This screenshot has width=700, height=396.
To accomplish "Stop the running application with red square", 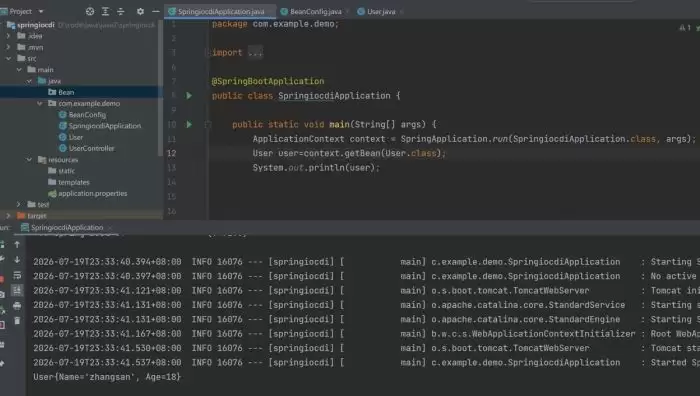I will pos(2,279).
